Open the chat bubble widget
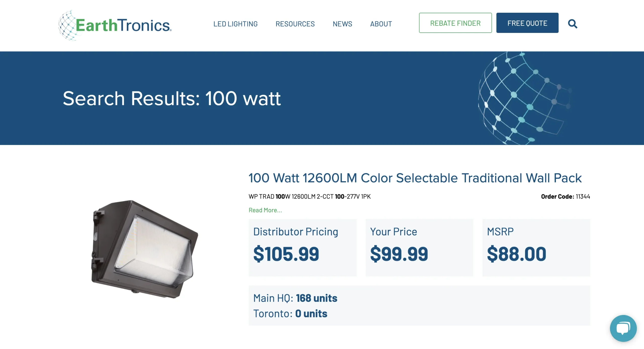 coord(623,328)
